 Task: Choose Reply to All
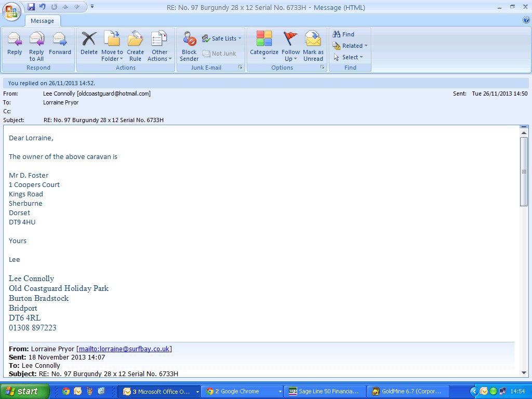(x=36, y=46)
